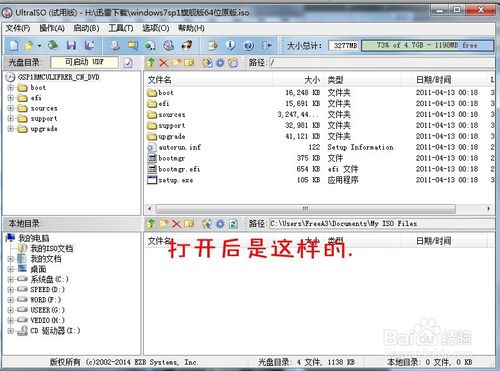Click the Add files icon in main toolbar
This screenshot has width=500, height=371.
pos(212,45)
